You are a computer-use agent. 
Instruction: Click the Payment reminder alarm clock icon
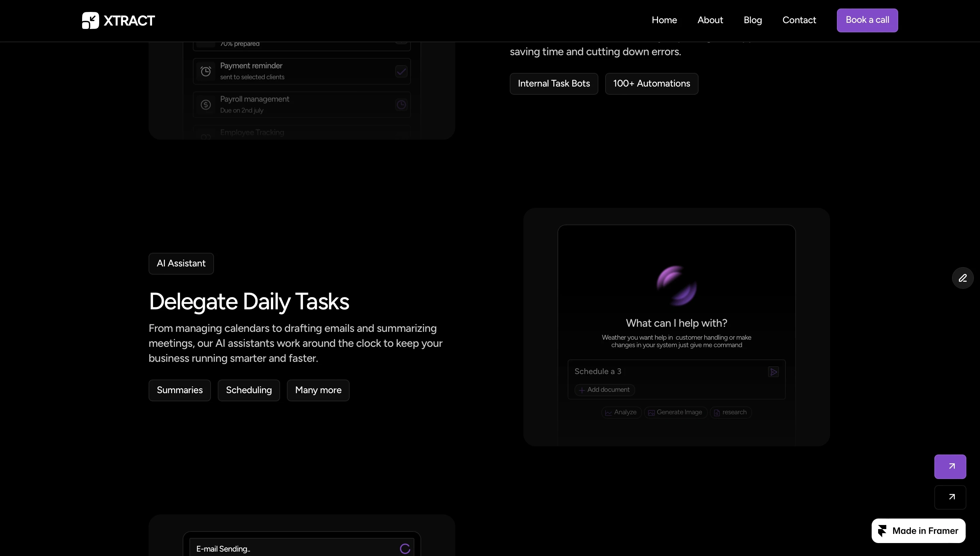click(206, 72)
